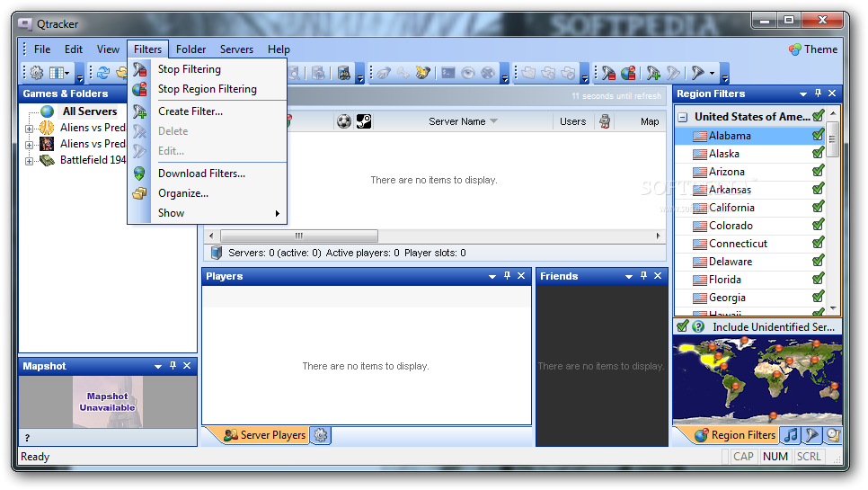The height and width of the screenshot is (490, 868).
Task: Choose Stop Filtering from Filters menu
Action: (x=208, y=69)
